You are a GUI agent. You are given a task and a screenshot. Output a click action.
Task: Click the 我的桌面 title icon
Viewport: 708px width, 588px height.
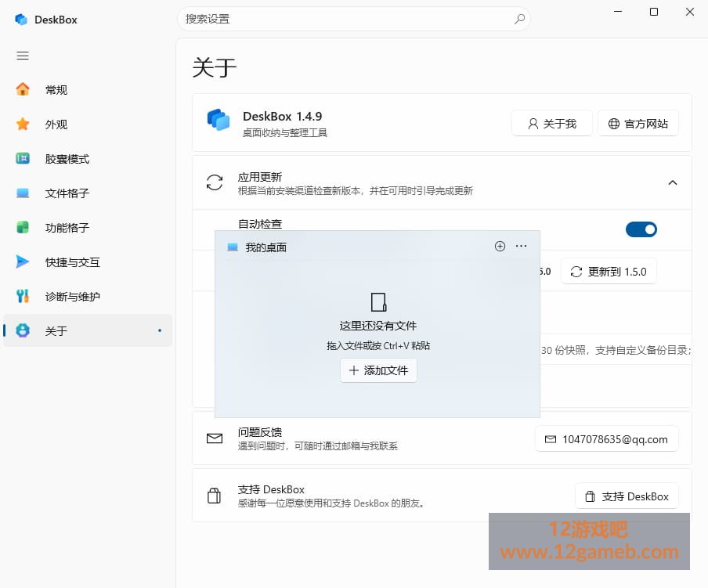pyautogui.click(x=233, y=247)
